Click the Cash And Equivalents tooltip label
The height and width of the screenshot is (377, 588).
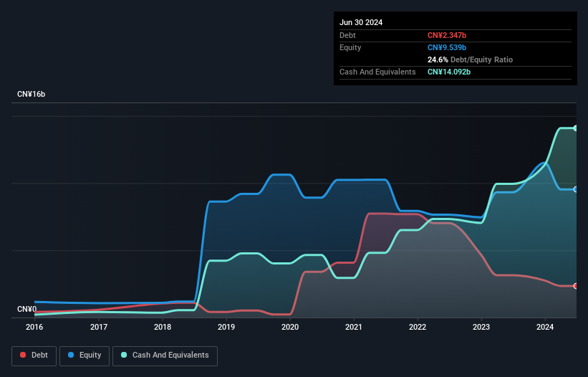[x=377, y=72]
